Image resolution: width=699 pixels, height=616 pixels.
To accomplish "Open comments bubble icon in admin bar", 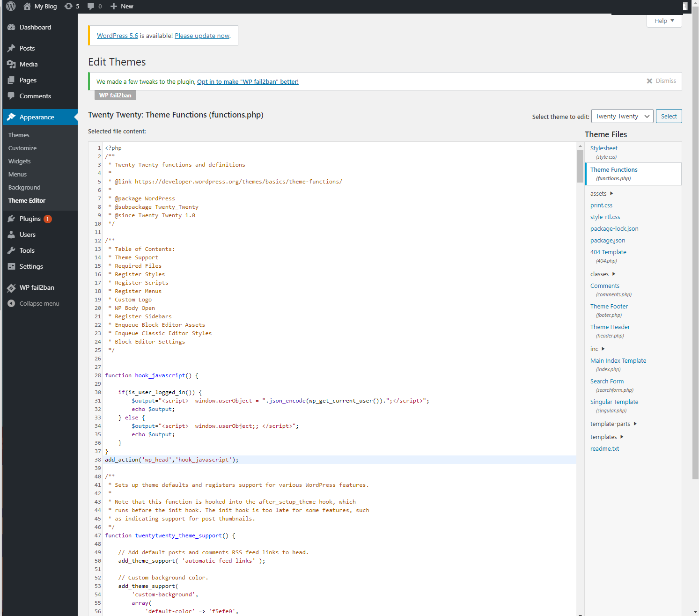I will click(x=91, y=6).
